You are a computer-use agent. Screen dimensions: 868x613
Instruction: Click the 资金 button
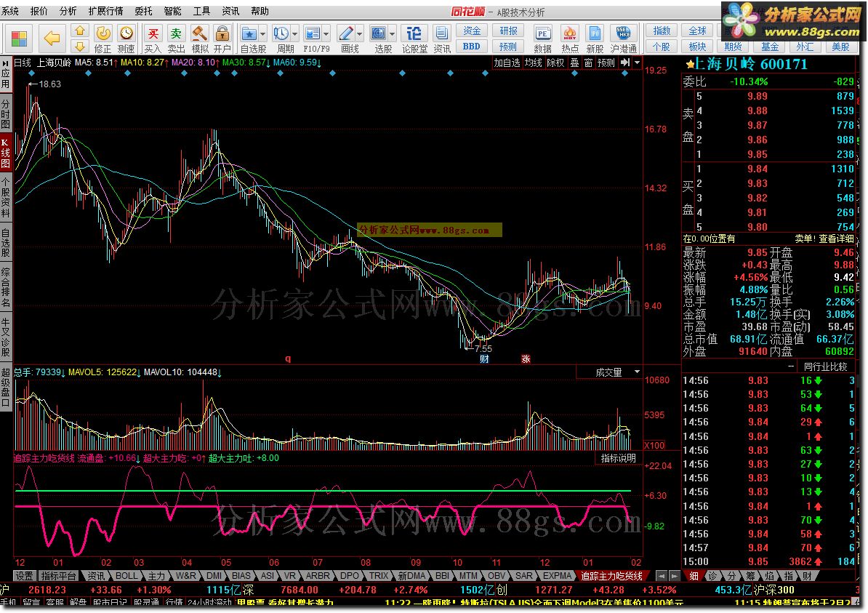pyautogui.click(x=472, y=31)
